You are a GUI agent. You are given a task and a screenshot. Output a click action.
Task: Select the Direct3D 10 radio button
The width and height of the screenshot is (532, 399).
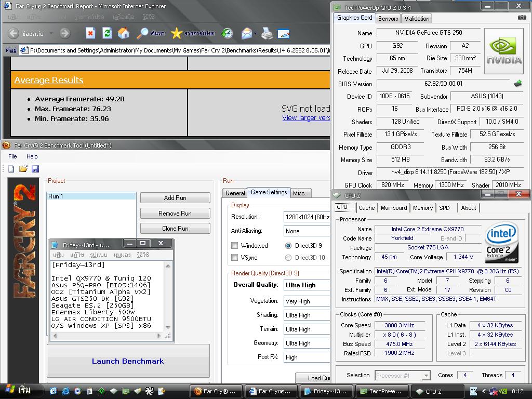(x=288, y=258)
